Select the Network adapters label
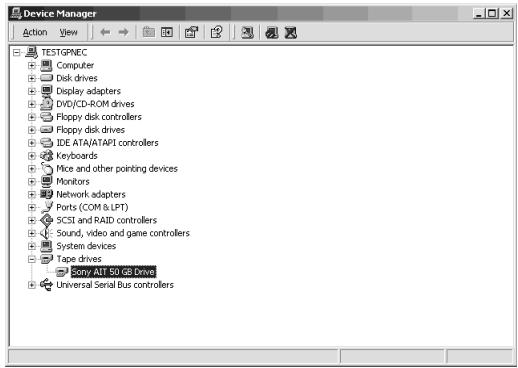Viewport: 518px width, 368px height. 91,195
